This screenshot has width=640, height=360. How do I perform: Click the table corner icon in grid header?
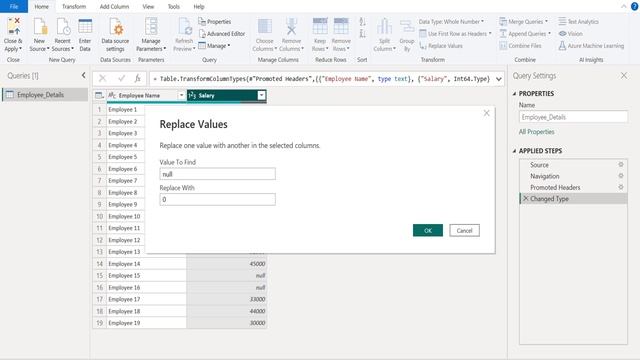pyautogui.click(x=99, y=96)
